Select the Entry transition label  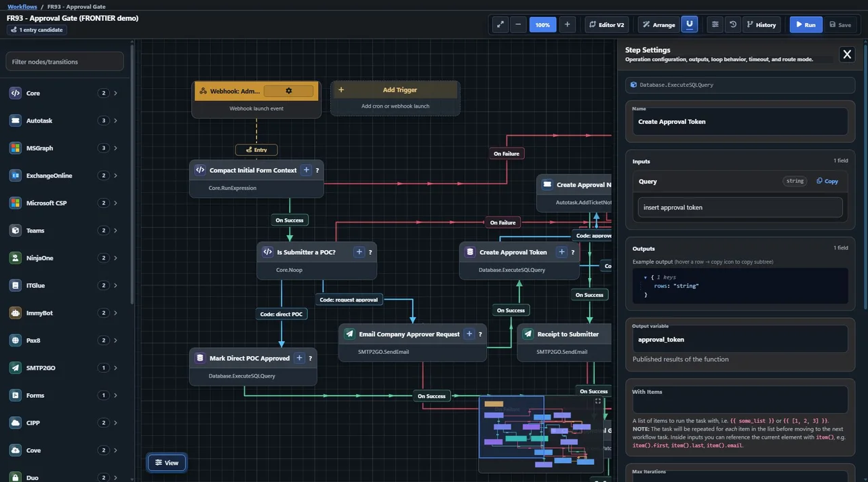256,150
